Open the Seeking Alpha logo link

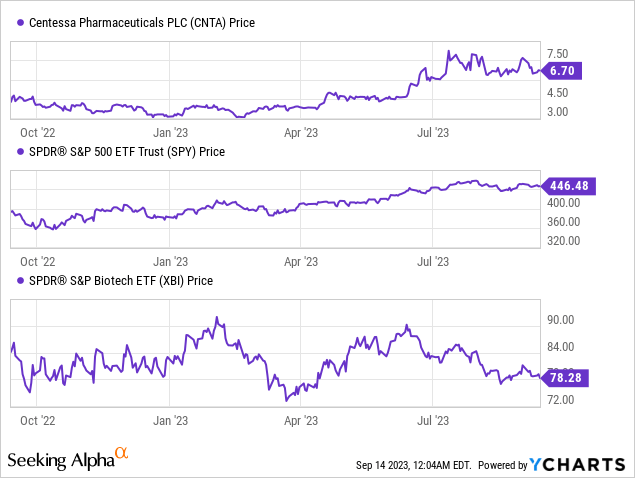61,461
